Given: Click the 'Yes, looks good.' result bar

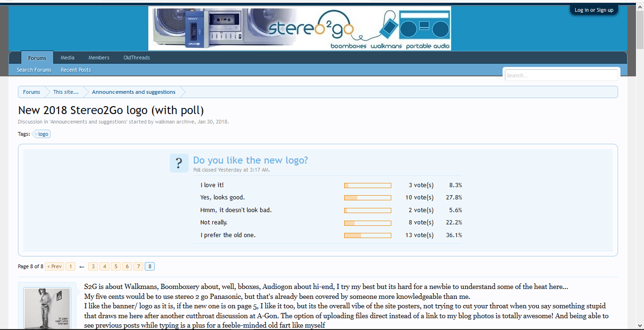Looking at the screenshot, I should (x=368, y=198).
